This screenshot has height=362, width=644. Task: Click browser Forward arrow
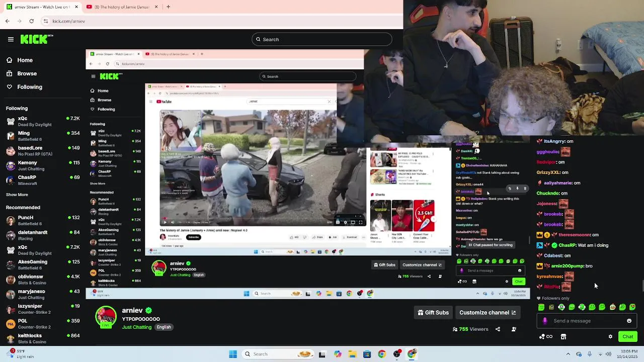pos(19,21)
